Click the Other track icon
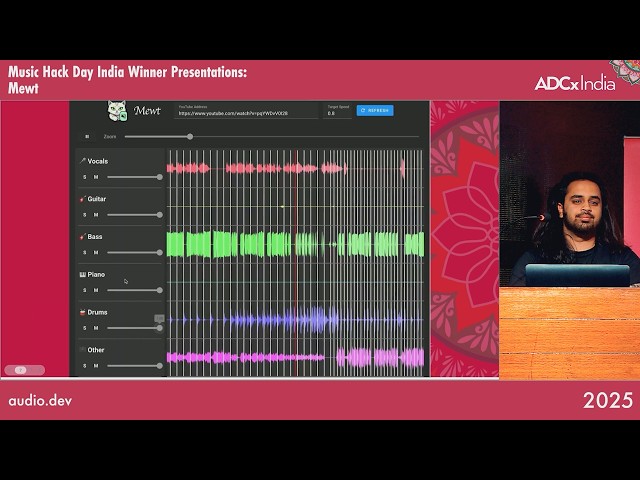 pos(82,350)
